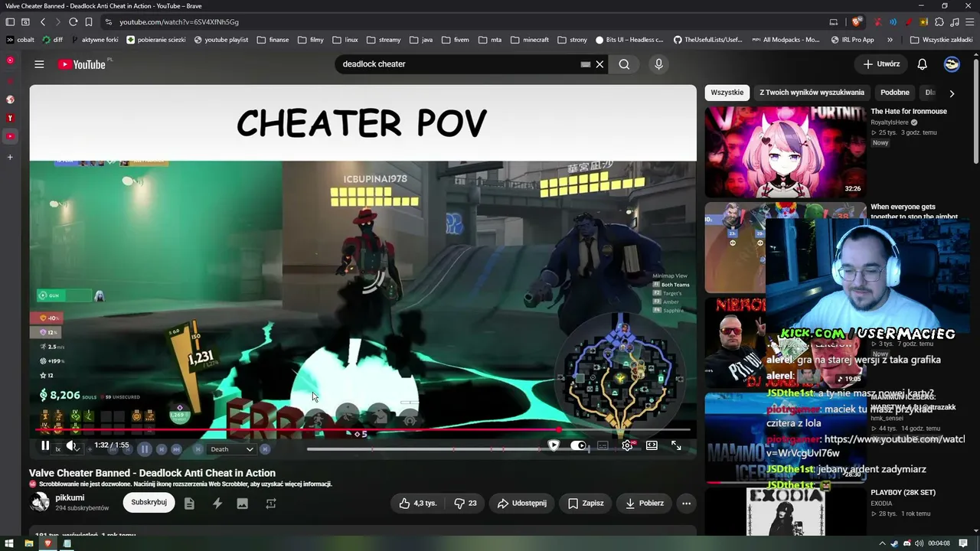Save video with Zapisz button
The image size is (980, 551).
(586, 503)
